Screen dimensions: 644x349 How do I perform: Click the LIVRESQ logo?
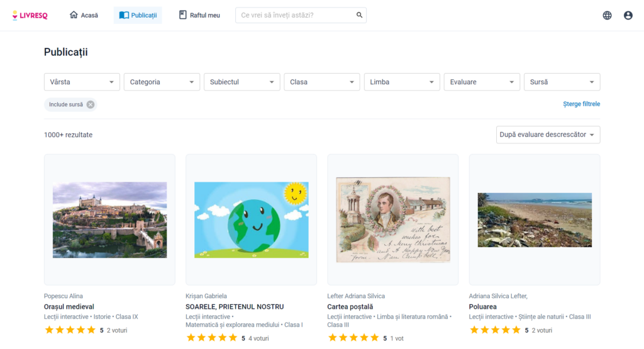pos(30,15)
